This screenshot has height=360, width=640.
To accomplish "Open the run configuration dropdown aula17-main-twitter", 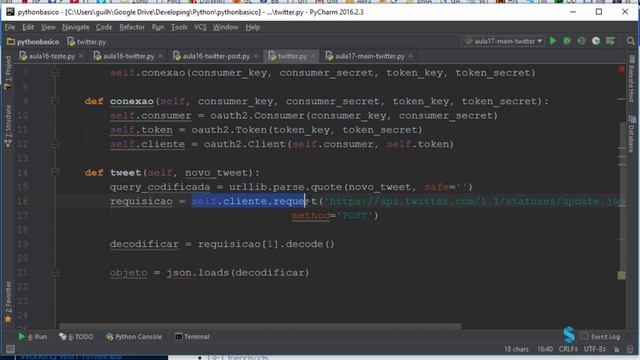I will (x=504, y=41).
